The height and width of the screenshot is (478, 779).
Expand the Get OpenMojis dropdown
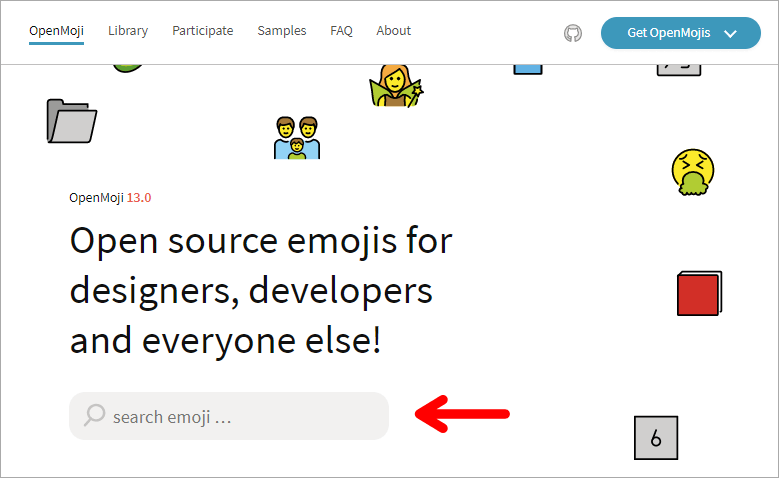coord(681,33)
